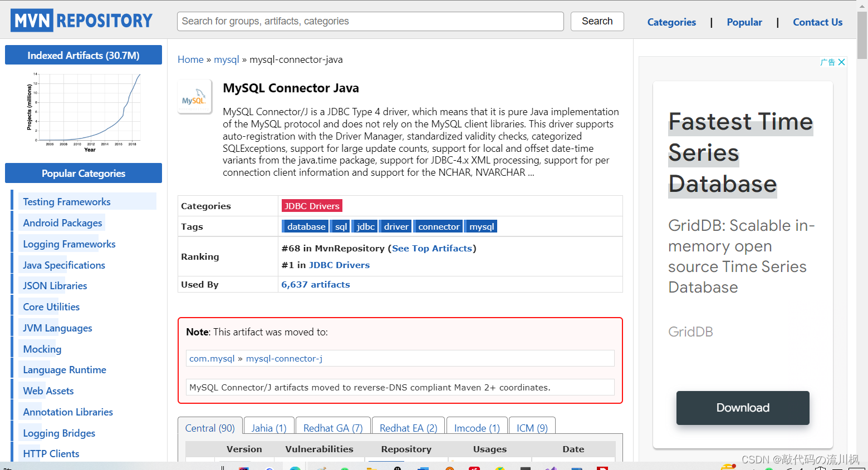Click the indexed artifacts growth chart
Viewport: 868px width, 470px height.
[84, 111]
